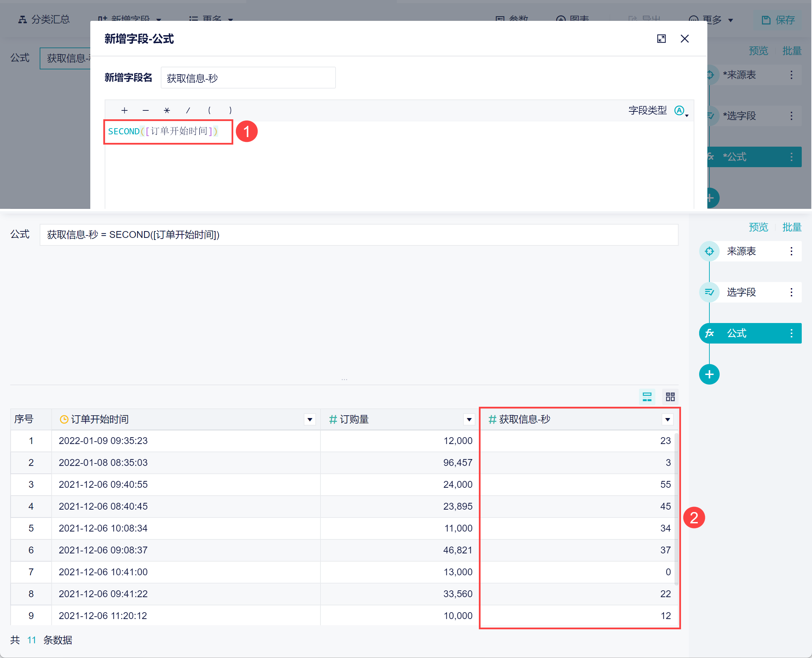Screen dimensions: 812x658
Task: Open *来源表 step options in background panel
Action: (x=791, y=75)
